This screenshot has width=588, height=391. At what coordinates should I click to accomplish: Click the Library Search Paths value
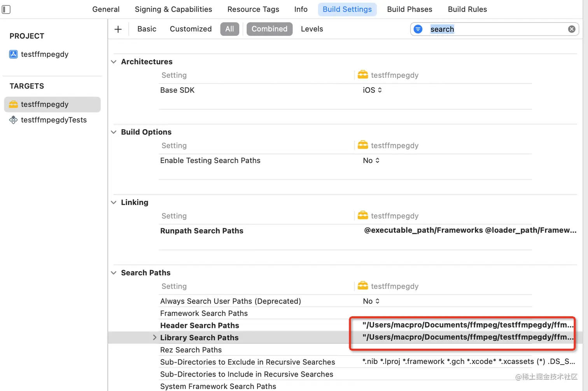(468, 337)
